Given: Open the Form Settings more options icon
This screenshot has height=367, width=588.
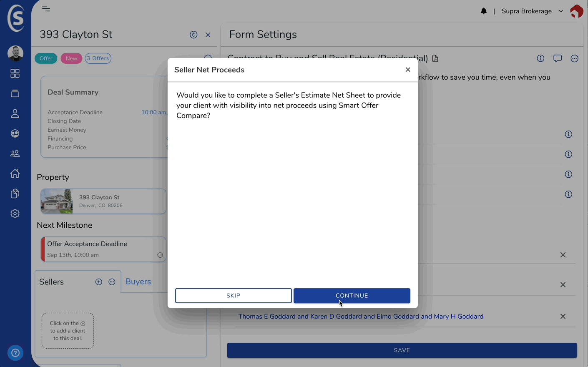Looking at the screenshot, I should [575, 58].
